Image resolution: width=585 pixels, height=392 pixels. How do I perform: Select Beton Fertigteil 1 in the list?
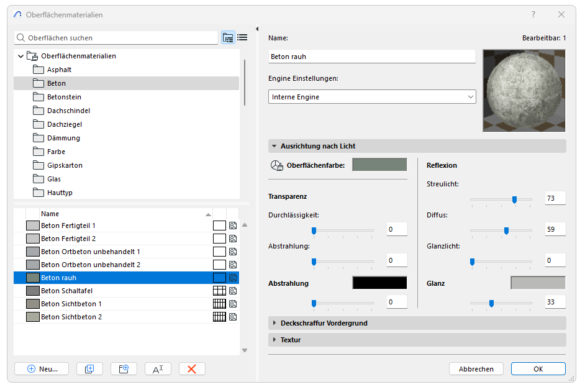[x=68, y=226]
